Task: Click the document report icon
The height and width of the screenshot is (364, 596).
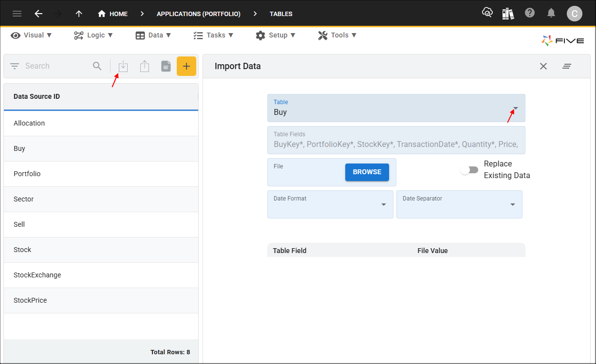Action: pos(166,67)
